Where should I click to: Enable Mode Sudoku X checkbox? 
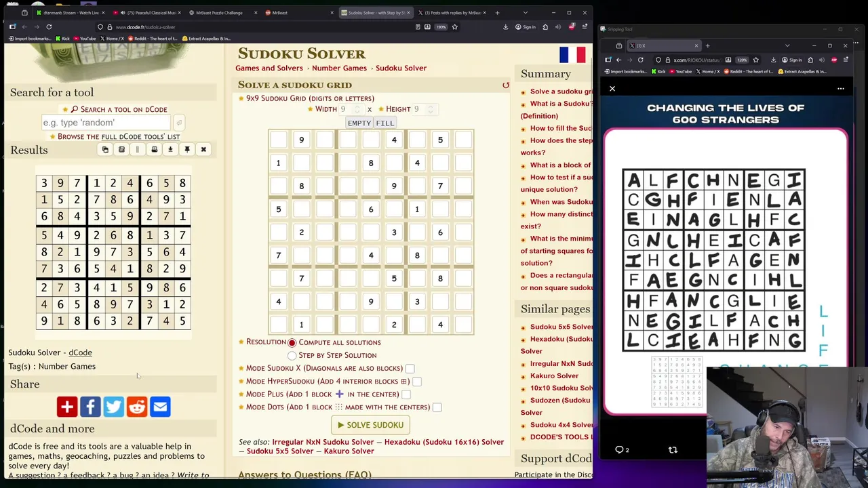(x=410, y=369)
